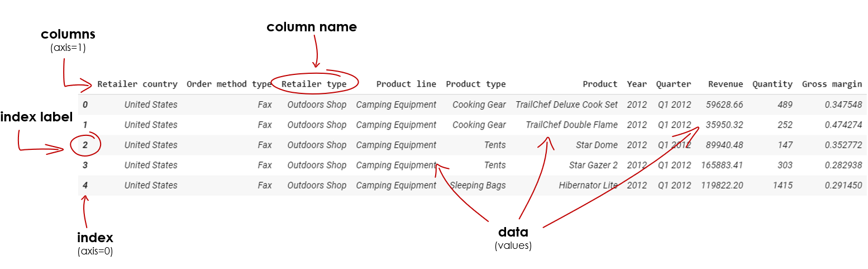
Task: Select the 'Star Gazer 2' product cell
Action: tap(593, 166)
